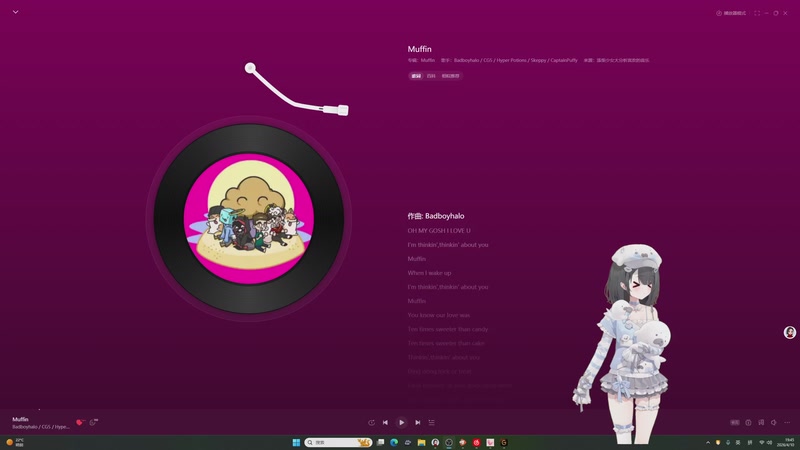Open artist Skeppy link
800x450 pixels.
tap(538, 60)
